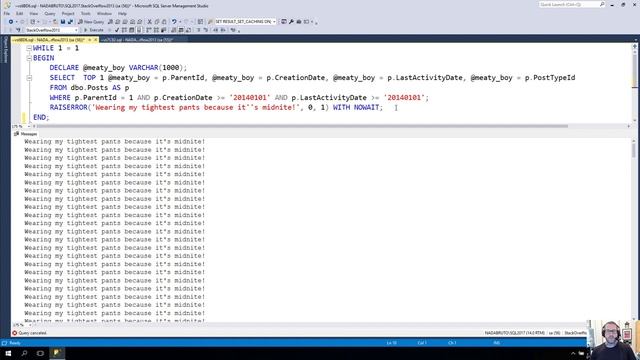Collapse the SELECT TOP 1 statement
640x360 pixels.
point(29,78)
